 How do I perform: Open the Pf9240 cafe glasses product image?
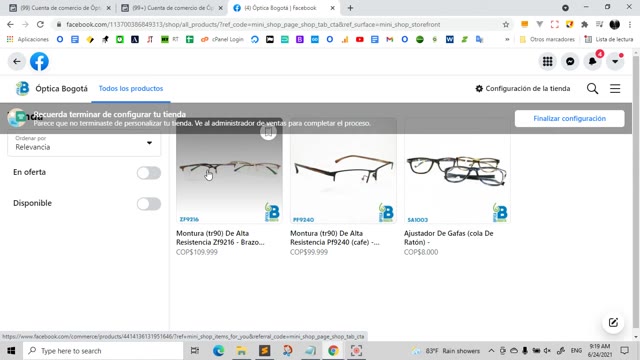click(x=343, y=171)
